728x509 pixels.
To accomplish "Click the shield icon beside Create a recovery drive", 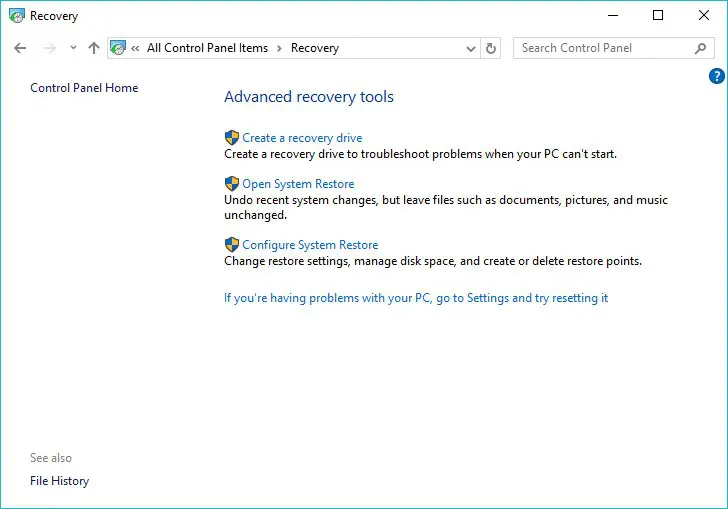I will (232, 138).
